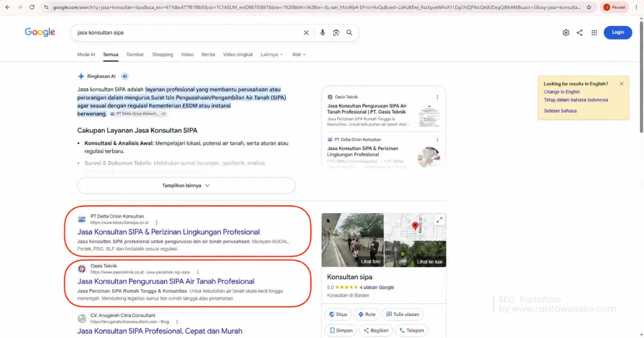The width and height of the screenshot is (644, 338).
Task: Switch to Video tab
Action: (x=187, y=54)
